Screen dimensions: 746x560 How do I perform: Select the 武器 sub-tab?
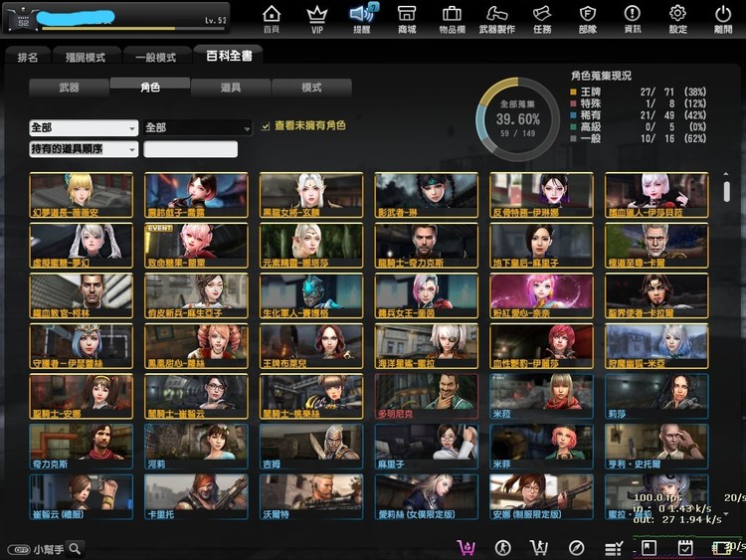[x=69, y=88]
